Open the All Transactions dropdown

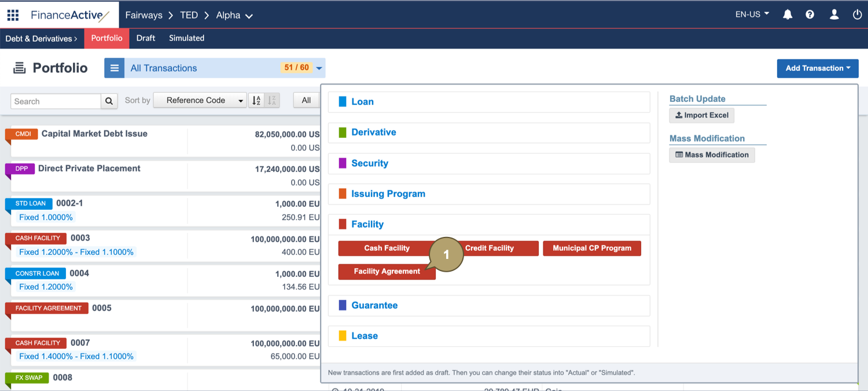(319, 68)
